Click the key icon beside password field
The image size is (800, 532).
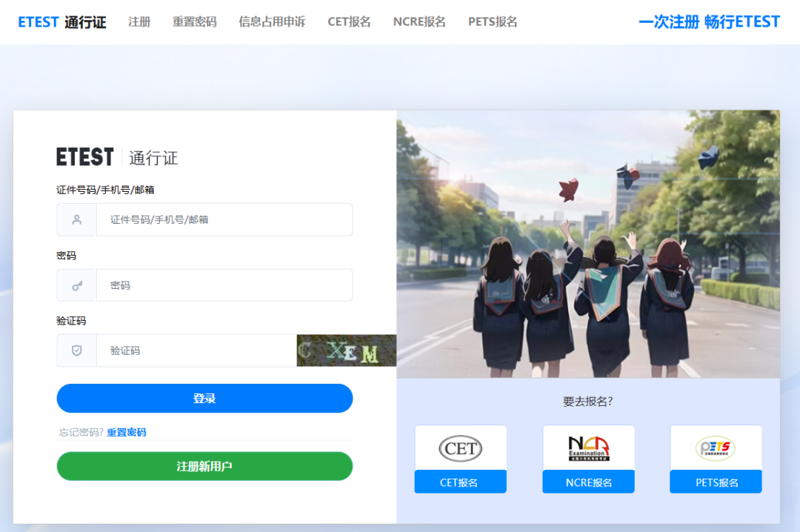coord(76,285)
